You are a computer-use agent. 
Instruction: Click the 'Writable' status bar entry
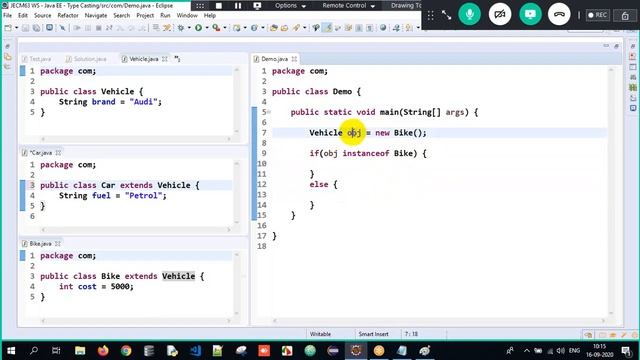320,334
